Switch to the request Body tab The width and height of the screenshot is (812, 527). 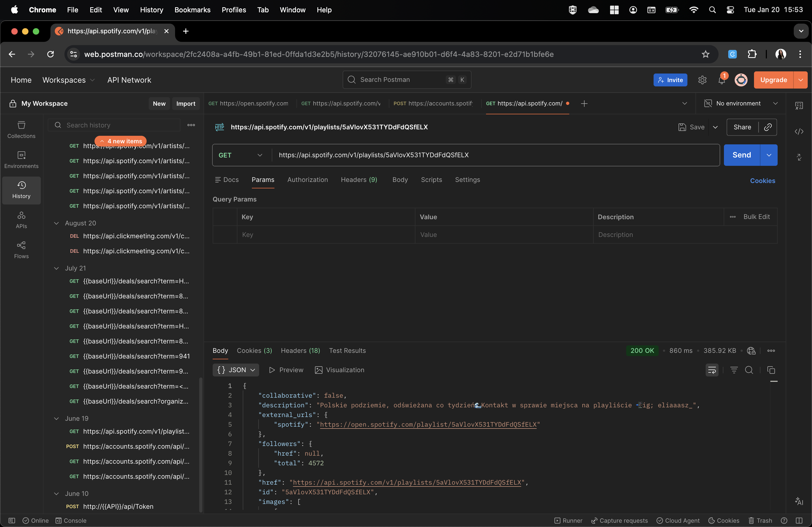[x=400, y=180]
